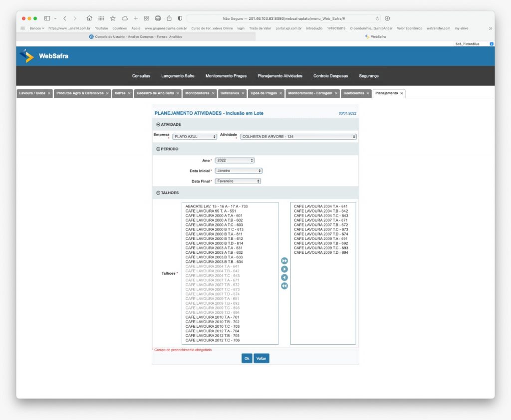The image size is (511, 420).
Task: Select CAFE LAVOURA 2003.B T.B - 634
Action: pos(214,262)
